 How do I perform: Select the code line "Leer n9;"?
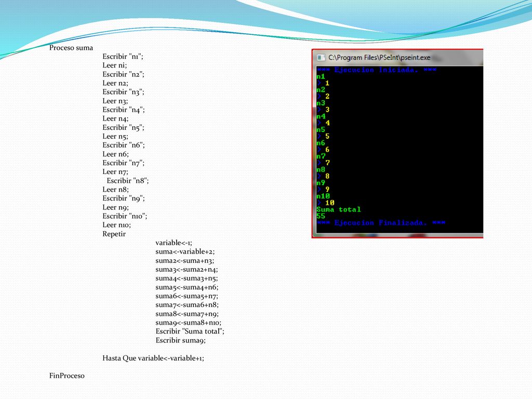coord(116,207)
